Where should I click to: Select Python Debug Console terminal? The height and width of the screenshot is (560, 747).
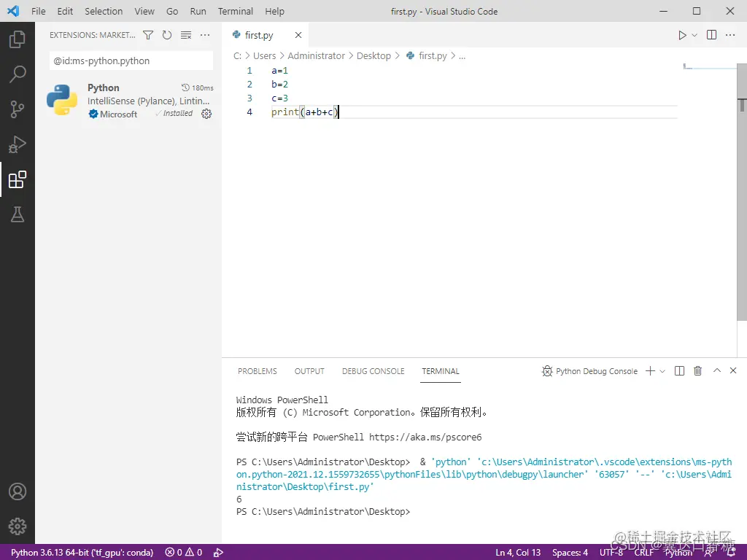(x=589, y=371)
